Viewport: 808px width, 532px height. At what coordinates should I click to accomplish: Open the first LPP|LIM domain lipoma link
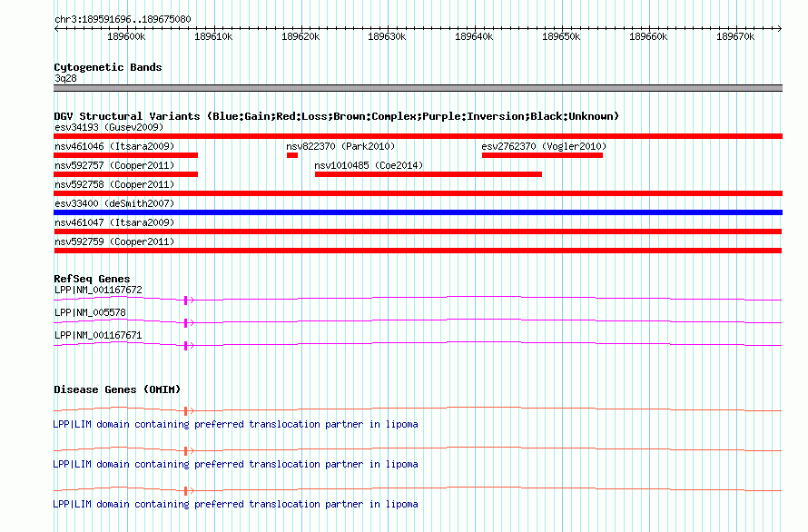tap(235, 424)
